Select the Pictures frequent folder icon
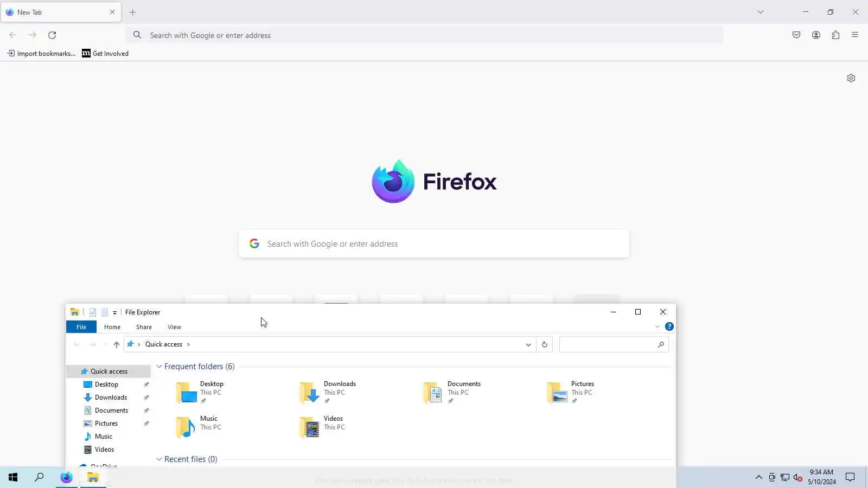Viewport: 868px width, 488px height. (x=557, y=393)
